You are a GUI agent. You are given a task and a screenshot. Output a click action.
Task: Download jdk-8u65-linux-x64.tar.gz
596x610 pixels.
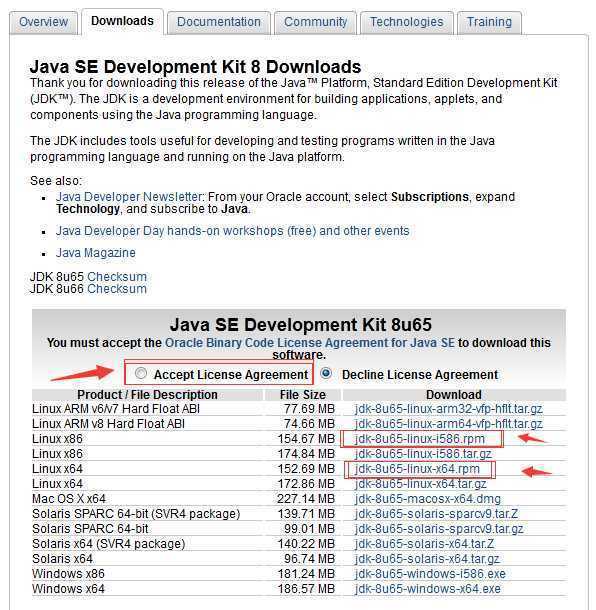[x=421, y=484]
